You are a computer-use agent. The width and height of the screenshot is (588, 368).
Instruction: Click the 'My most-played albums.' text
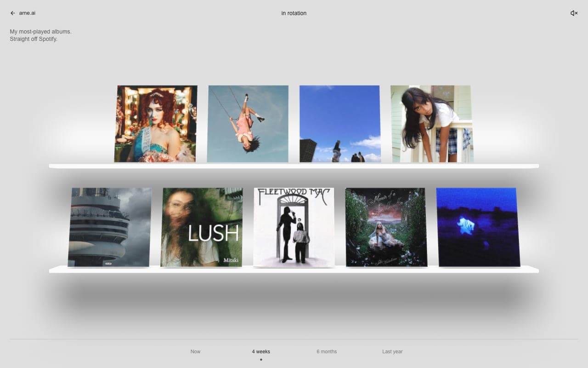[x=40, y=32]
